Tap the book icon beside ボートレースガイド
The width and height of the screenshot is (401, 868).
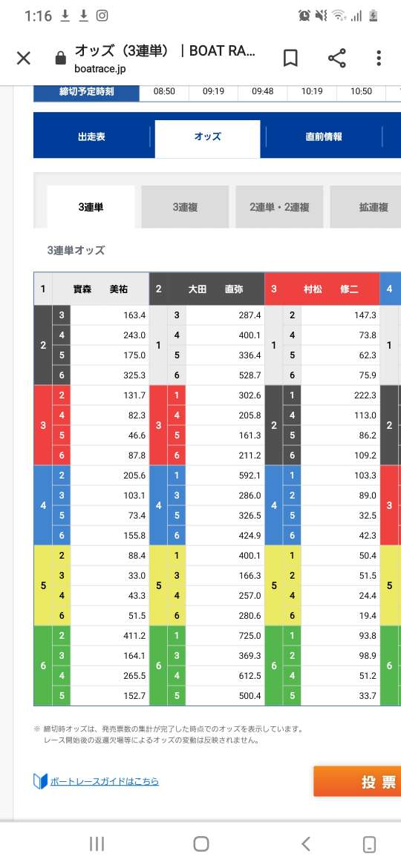pos(40,781)
